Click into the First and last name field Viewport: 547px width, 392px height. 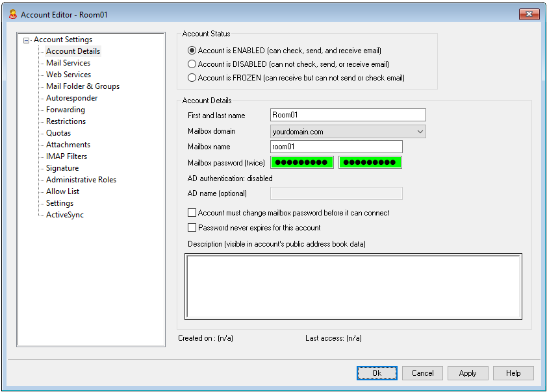[x=348, y=115]
